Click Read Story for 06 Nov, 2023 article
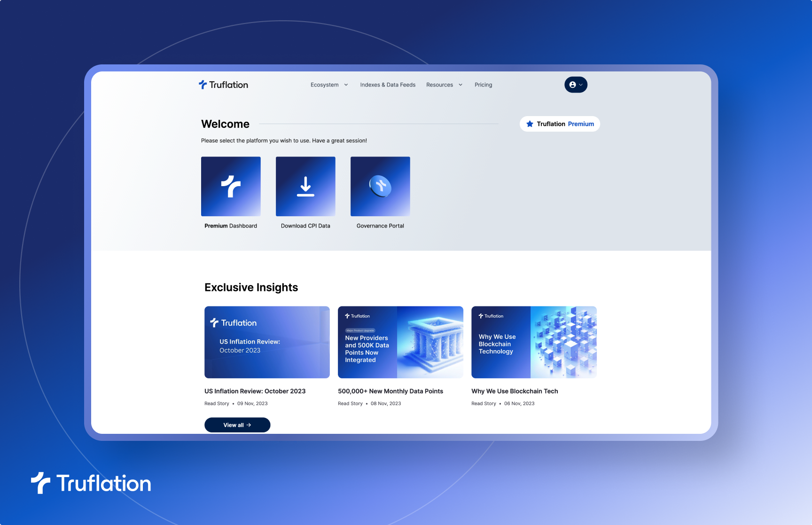 point(484,404)
